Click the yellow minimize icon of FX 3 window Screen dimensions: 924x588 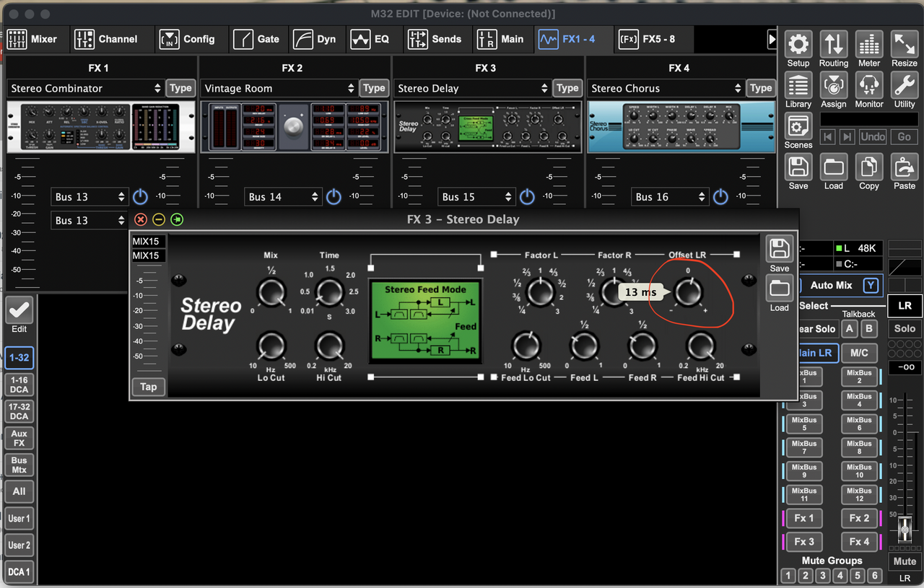pyautogui.click(x=159, y=220)
